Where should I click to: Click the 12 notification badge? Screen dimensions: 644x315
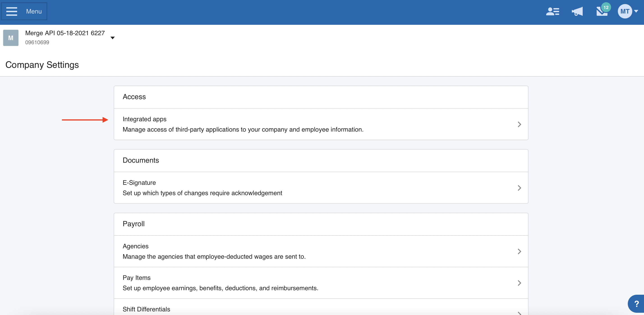point(606,7)
